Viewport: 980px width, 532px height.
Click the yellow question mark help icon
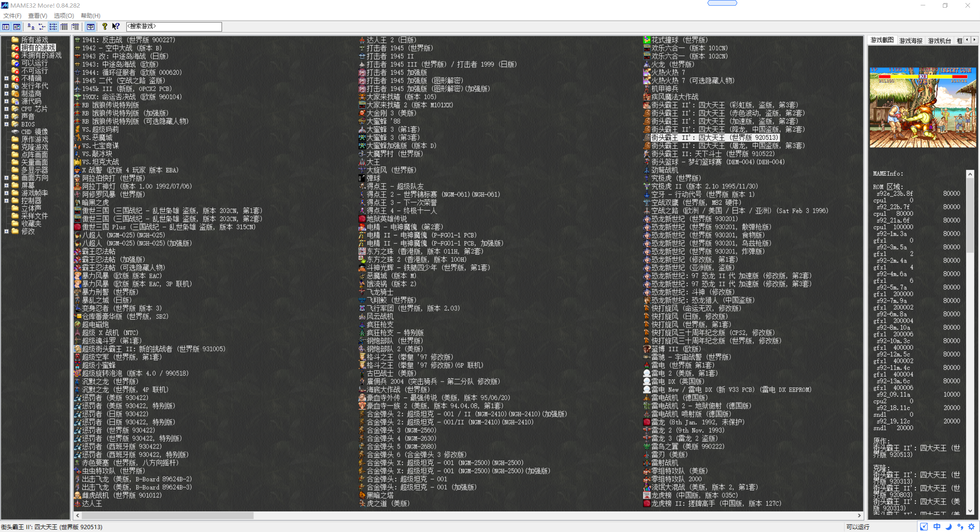pos(105,26)
